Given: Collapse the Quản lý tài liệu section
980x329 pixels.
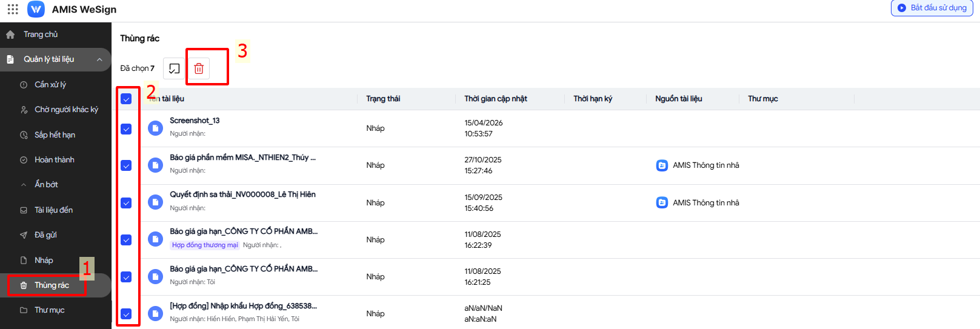Looking at the screenshot, I should [99, 59].
